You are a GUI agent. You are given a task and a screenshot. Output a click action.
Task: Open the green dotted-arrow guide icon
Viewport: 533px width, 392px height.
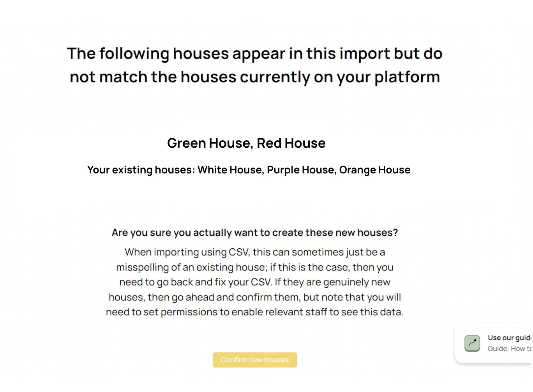tap(472, 343)
